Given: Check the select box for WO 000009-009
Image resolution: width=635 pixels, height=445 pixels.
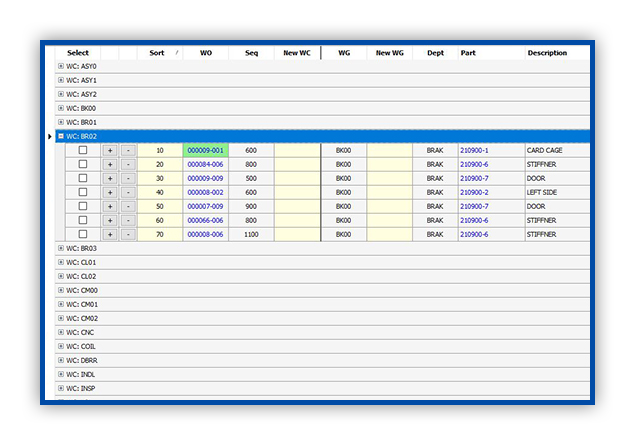Looking at the screenshot, I should tap(83, 178).
